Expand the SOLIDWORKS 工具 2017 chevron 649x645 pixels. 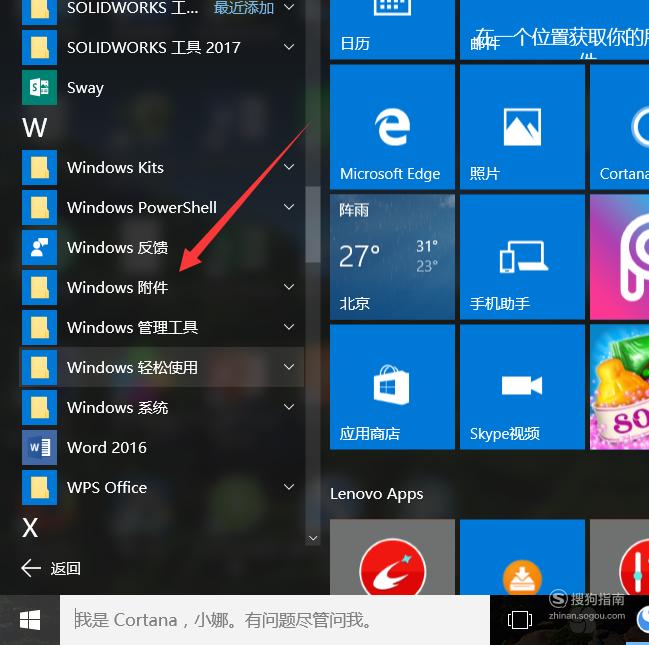tap(289, 47)
